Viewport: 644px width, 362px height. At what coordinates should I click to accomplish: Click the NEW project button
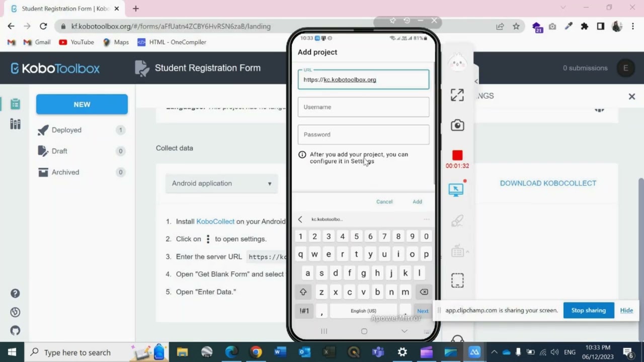tap(82, 105)
